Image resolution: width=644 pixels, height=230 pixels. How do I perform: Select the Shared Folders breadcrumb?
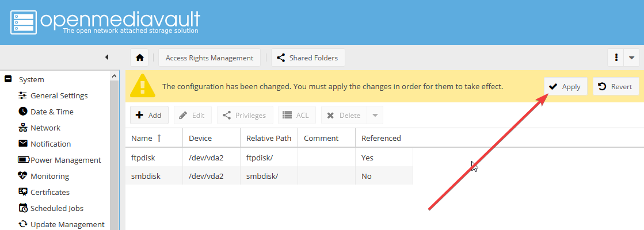(x=308, y=57)
